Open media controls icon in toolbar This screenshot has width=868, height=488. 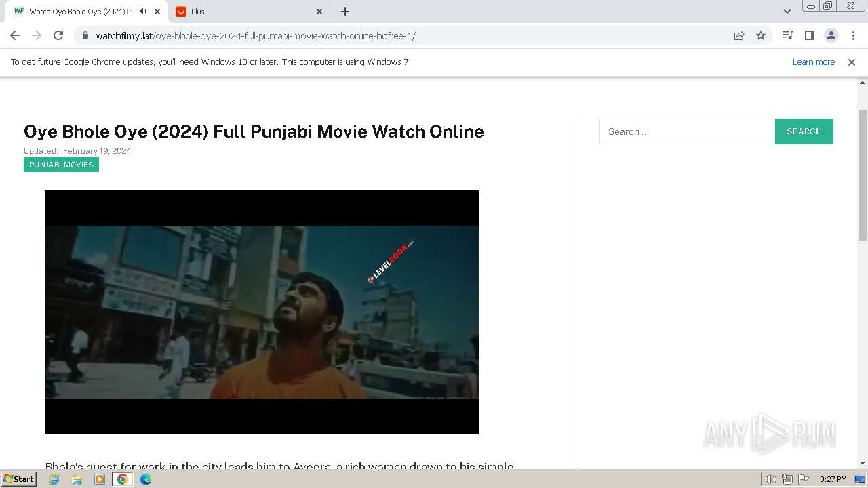point(787,35)
